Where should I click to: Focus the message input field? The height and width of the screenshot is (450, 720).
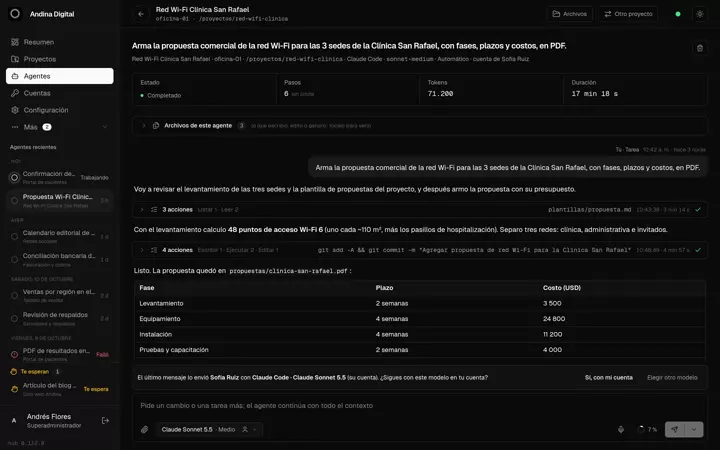[419, 405]
